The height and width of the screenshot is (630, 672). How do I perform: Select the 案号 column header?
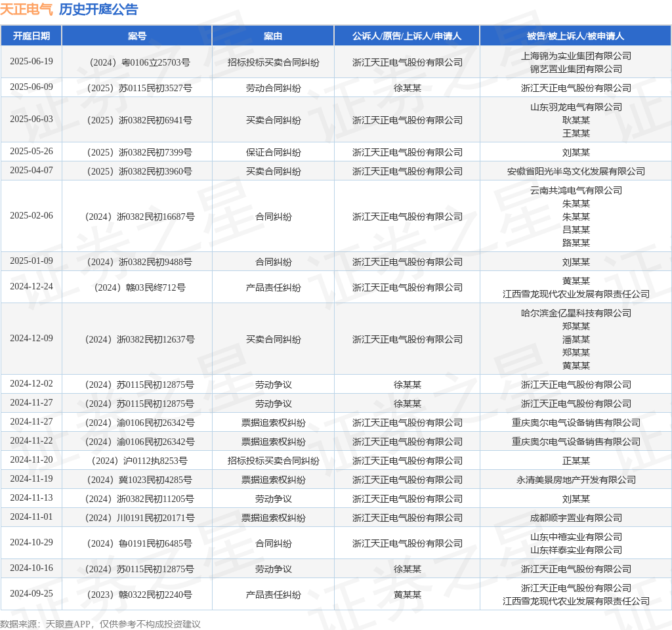click(137, 36)
